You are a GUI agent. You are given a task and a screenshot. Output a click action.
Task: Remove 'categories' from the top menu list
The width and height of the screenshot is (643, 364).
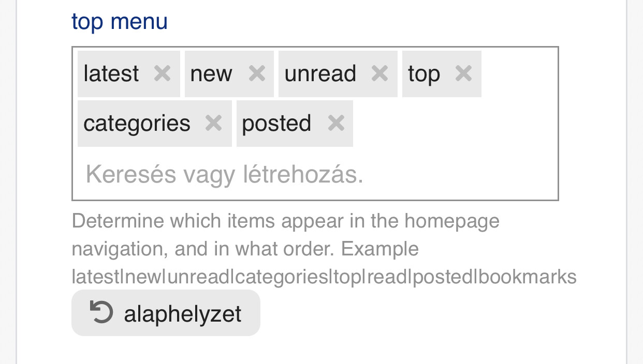click(213, 124)
